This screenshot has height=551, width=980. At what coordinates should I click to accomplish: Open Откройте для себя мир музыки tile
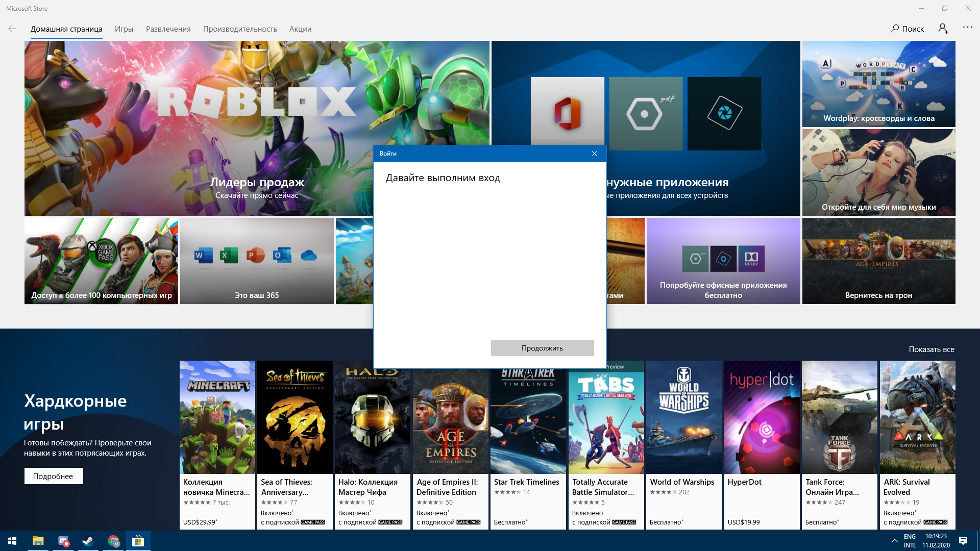[878, 172]
